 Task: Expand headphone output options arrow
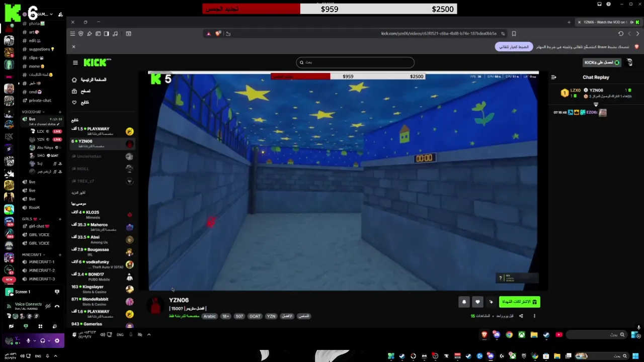pyautogui.click(x=49, y=340)
